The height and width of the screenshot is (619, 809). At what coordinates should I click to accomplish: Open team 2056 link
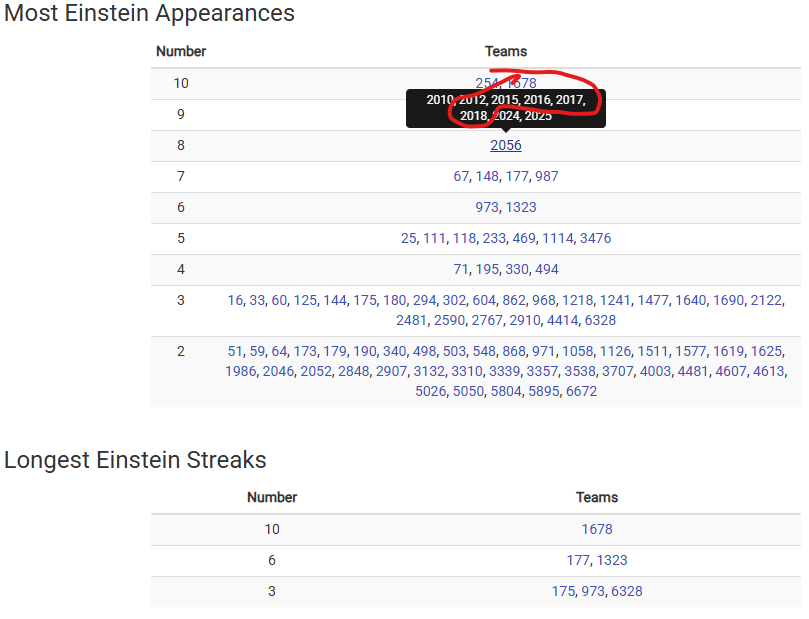click(506, 145)
